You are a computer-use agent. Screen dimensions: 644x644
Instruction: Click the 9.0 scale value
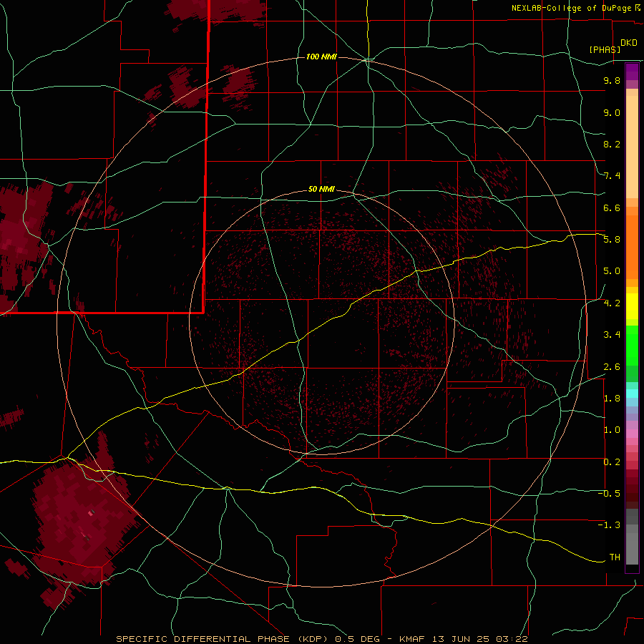(612, 112)
